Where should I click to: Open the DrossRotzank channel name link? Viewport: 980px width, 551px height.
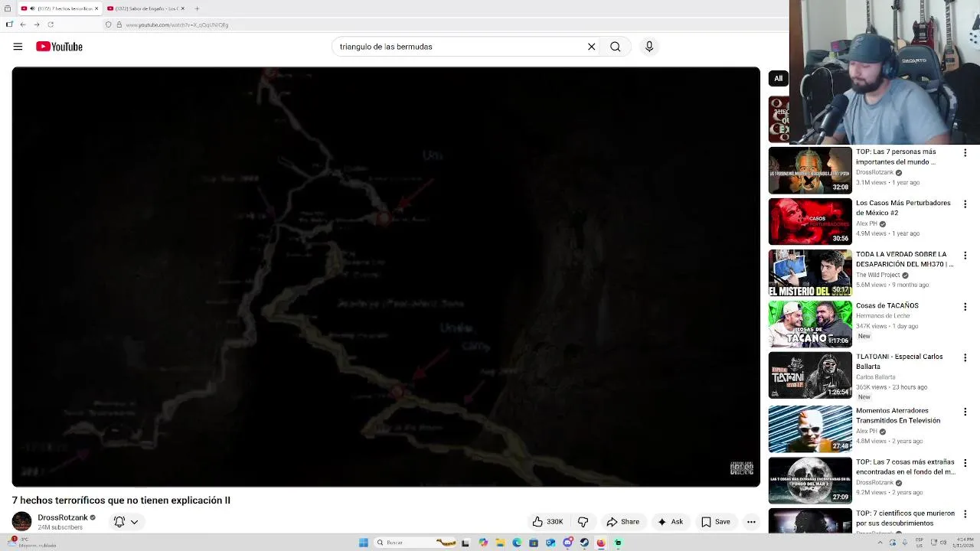click(63, 518)
